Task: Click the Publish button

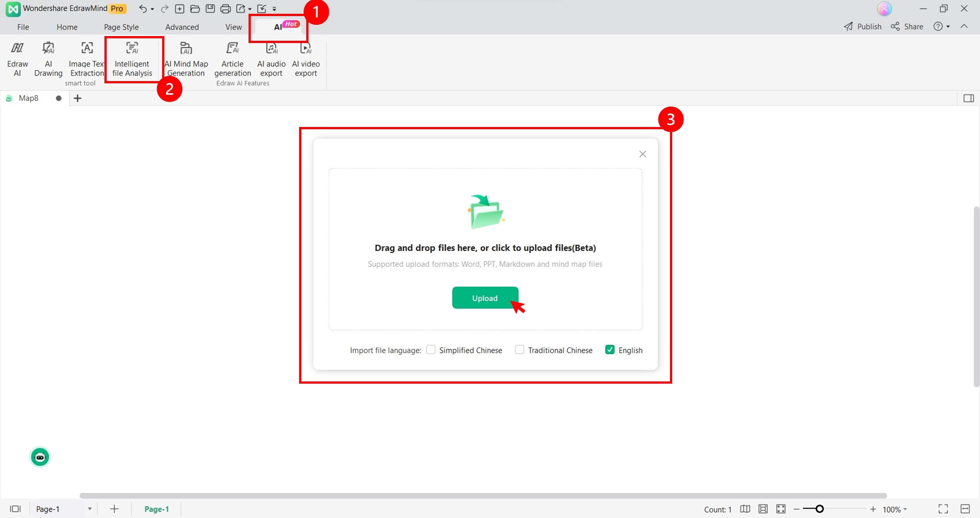Action: pos(862,27)
